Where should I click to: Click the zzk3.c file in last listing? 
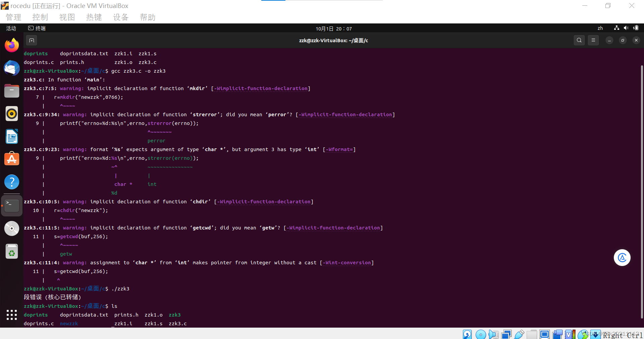[x=178, y=324]
